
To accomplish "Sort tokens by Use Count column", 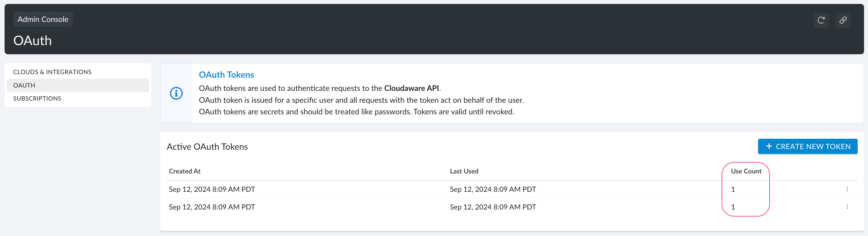I will pyautogui.click(x=746, y=171).
